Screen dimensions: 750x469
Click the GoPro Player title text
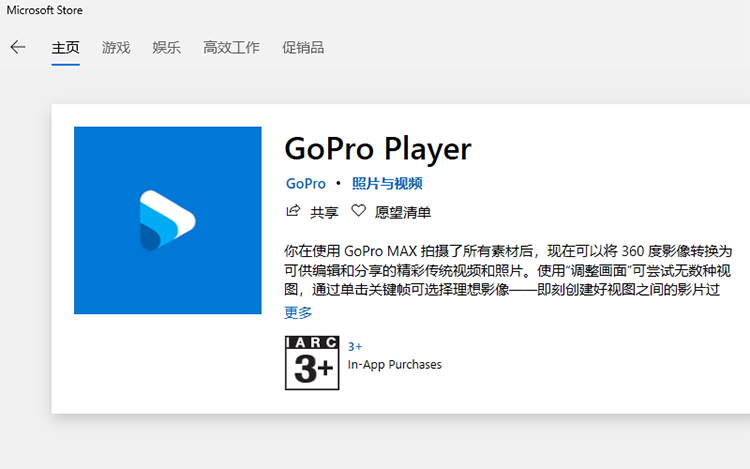click(x=378, y=149)
